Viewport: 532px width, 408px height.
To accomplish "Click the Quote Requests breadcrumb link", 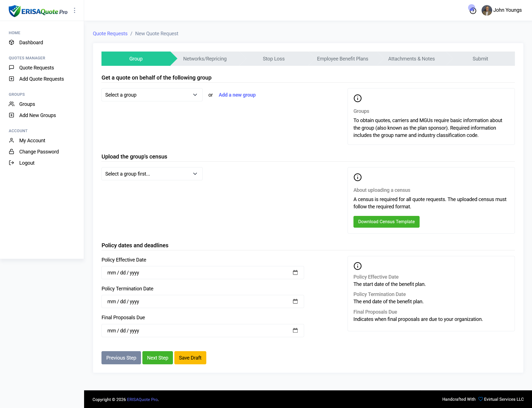I will (110, 34).
